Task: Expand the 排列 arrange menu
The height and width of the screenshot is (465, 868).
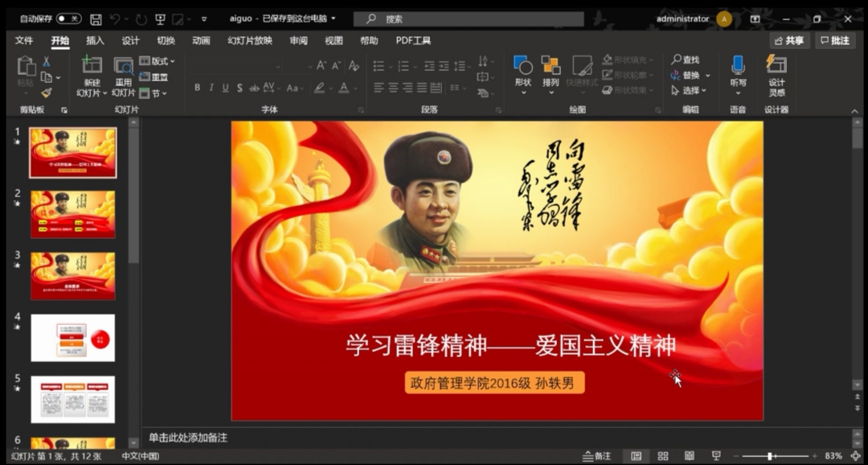Action: click(x=551, y=75)
